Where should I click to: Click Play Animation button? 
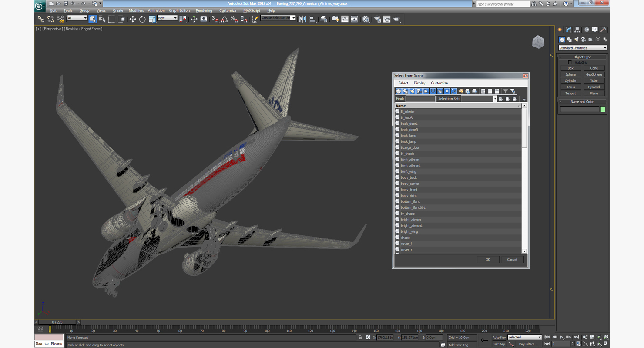[562, 337]
